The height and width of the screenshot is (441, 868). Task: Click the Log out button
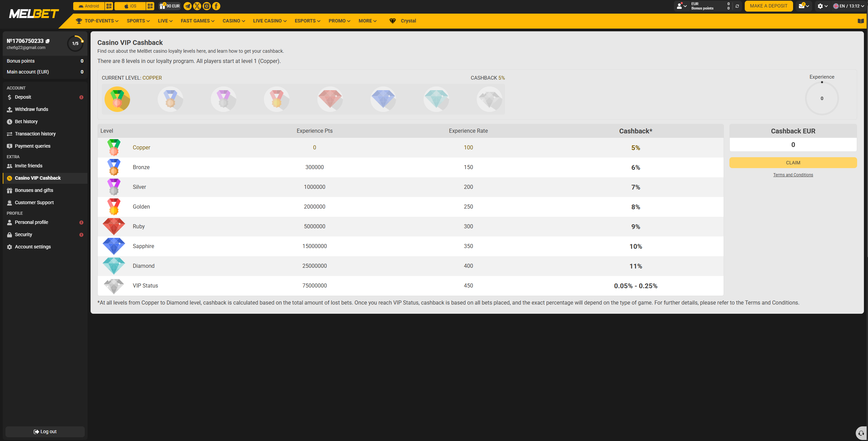pos(45,432)
